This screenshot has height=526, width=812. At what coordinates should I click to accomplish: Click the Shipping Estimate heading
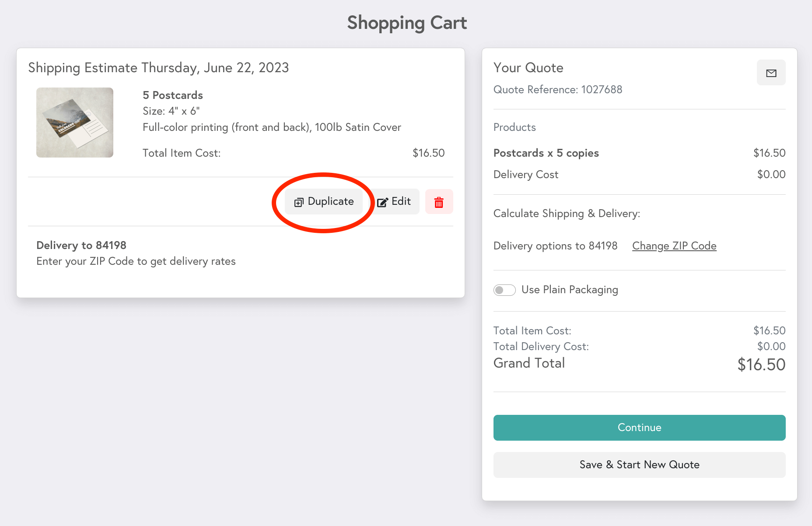click(158, 68)
